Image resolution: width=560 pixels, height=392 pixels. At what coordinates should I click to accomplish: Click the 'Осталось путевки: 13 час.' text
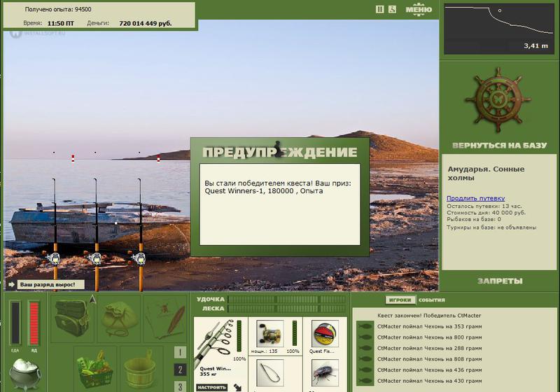tap(484, 206)
